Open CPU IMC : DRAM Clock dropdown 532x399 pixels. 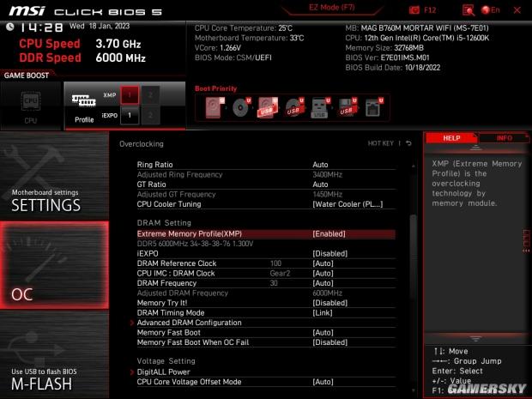(323, 273)
